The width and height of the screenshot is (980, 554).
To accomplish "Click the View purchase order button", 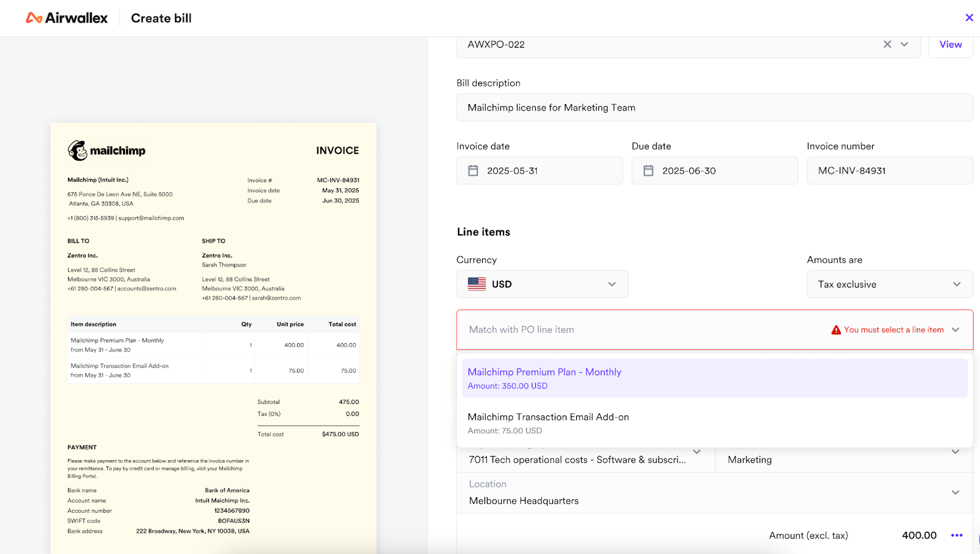I will pos(951,44).
